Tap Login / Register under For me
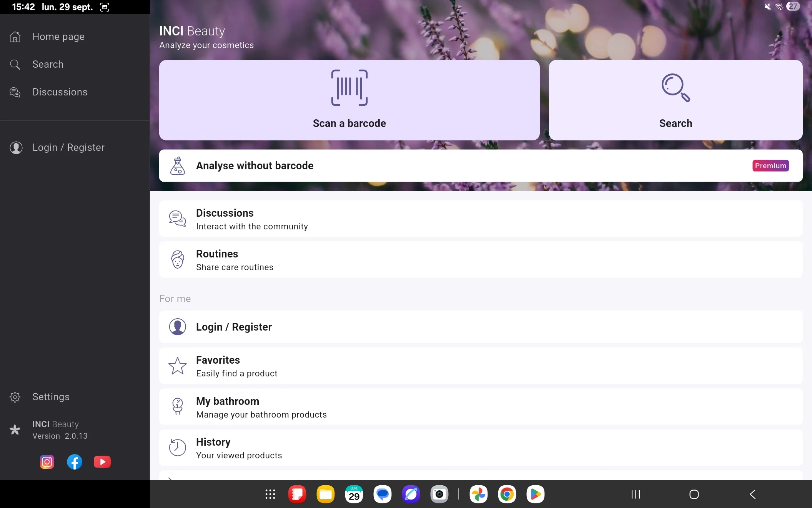 pos(481,327)
